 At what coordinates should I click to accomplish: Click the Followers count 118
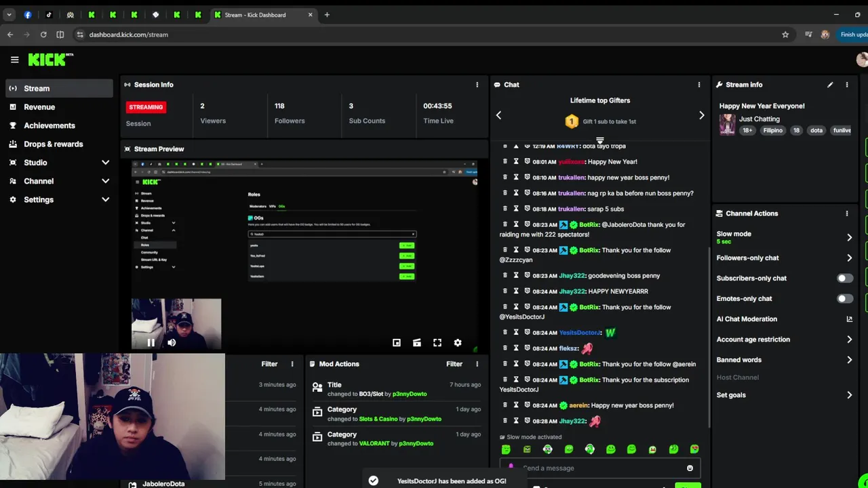pos(279,106)
